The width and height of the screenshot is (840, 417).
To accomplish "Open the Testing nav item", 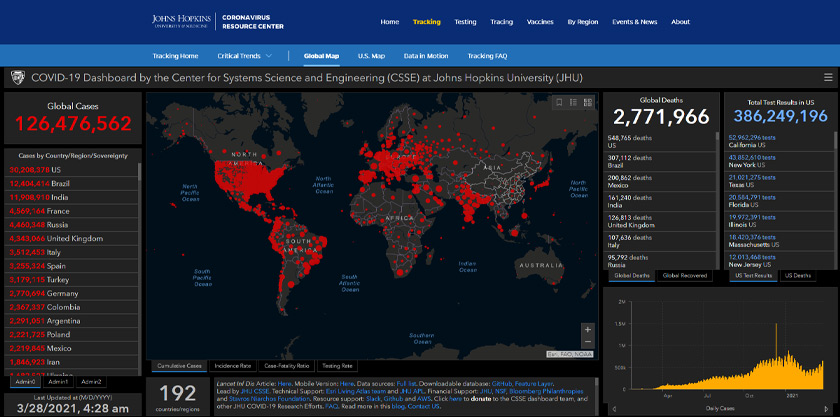I will pos(466,22).
